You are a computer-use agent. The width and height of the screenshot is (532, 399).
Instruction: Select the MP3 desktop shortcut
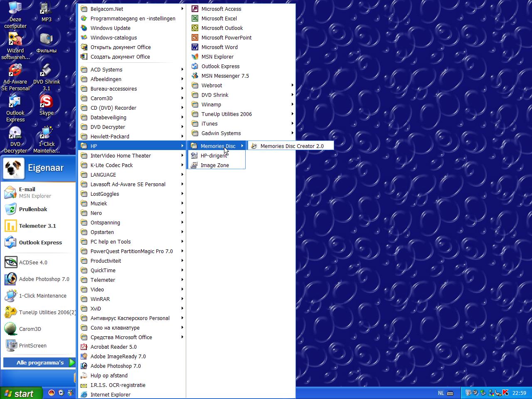[x=46, y=12]
